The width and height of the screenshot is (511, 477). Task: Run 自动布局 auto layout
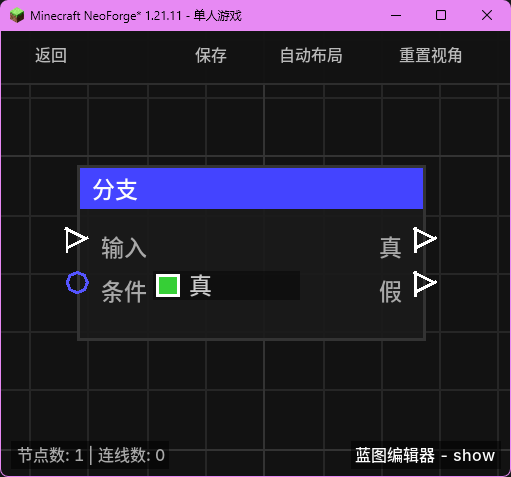[311, 55]
